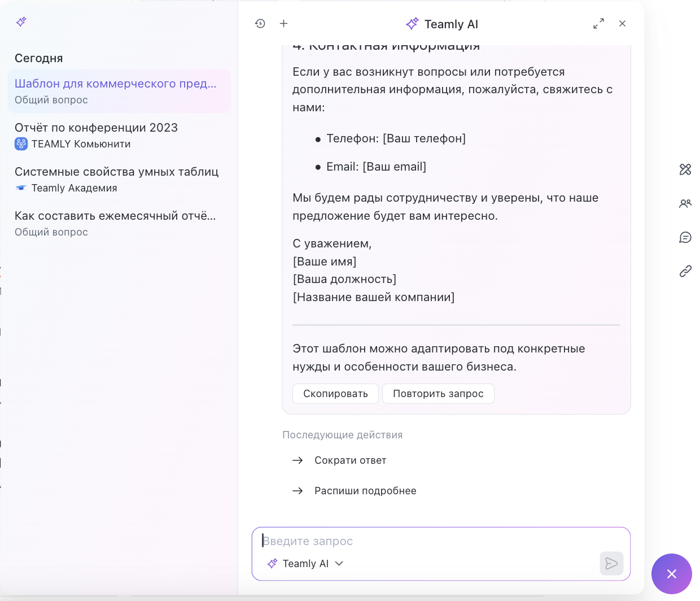Open the design tools icon on right rail
This screenshot has height=601, width=700.
coord(685,169)
